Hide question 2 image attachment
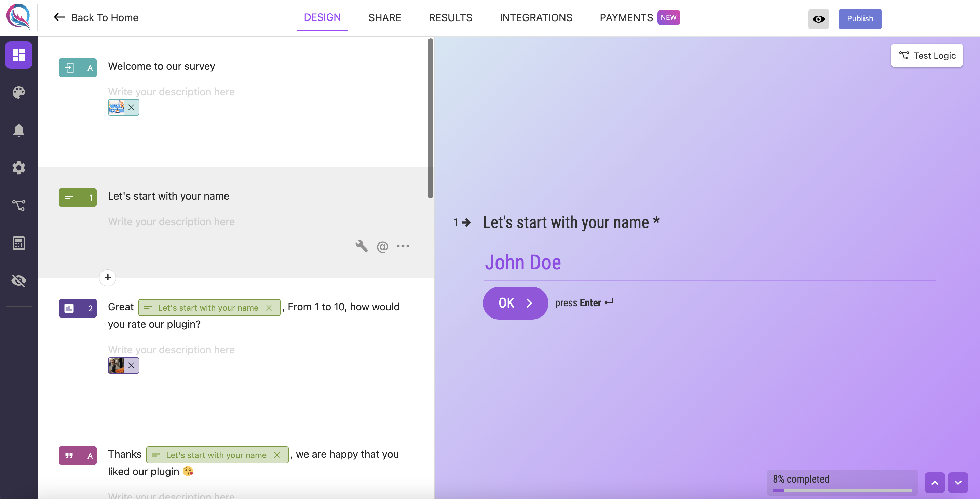 click(x=131, y=365)
